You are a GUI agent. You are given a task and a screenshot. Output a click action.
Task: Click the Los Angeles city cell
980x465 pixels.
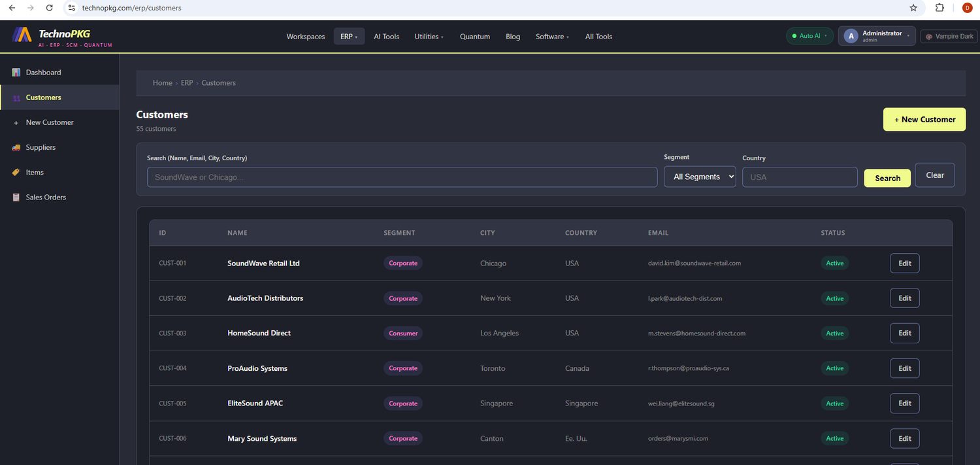click(499, 334)
